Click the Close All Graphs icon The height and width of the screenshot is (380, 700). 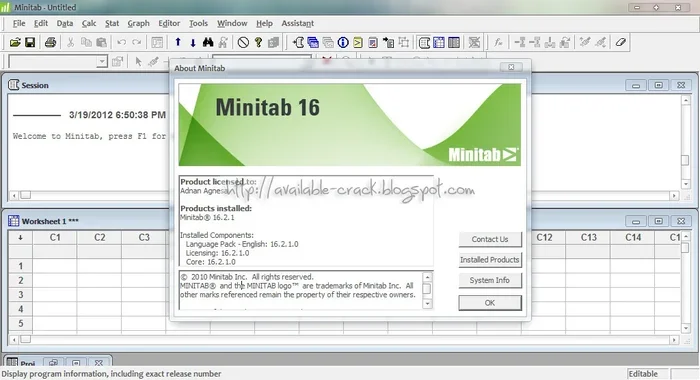pyautogui.click(x=474, y=42)
